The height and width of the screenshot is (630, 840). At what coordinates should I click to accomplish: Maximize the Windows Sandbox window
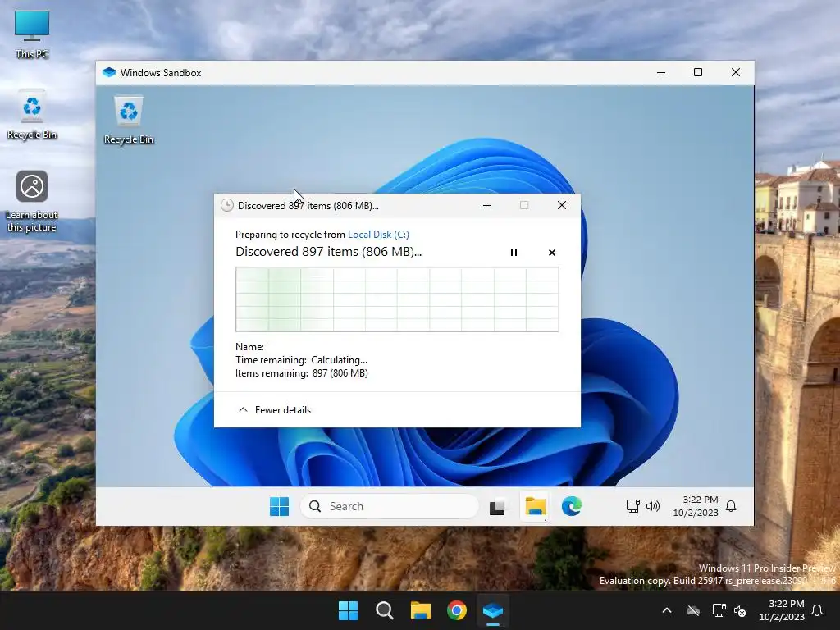click(x=698, y=72)
